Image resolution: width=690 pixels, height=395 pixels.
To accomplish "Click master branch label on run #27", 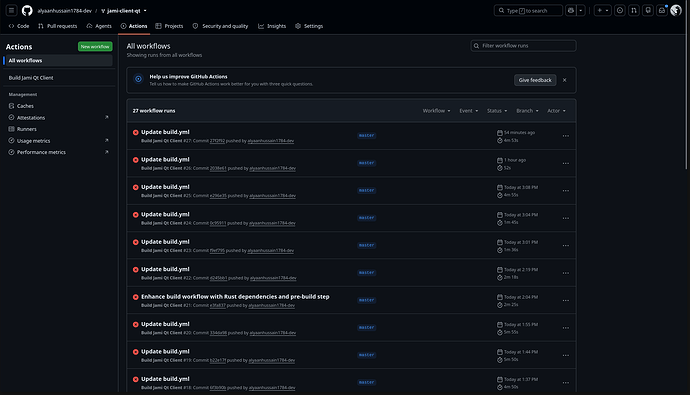I will coord(366,135).
